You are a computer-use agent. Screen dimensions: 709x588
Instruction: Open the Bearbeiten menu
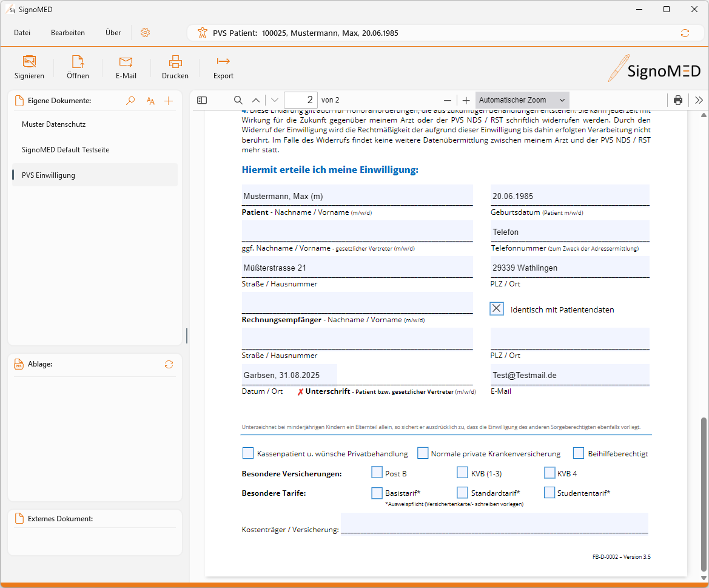68,33
